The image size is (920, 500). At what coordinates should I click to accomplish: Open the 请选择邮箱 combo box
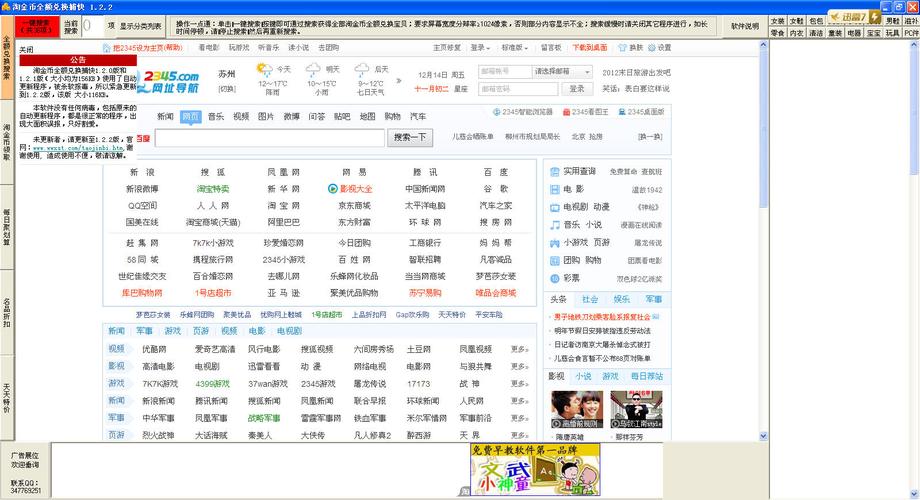(562, 72)
